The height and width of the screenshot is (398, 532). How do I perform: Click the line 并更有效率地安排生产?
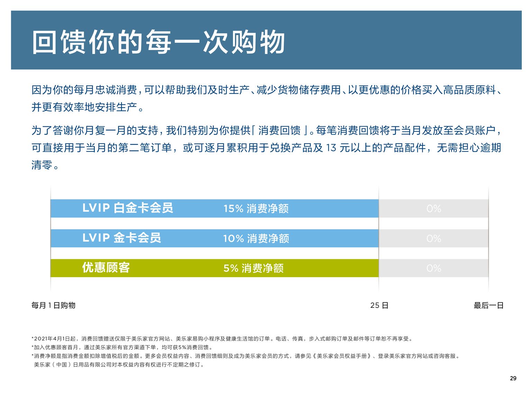click(88, 107)
